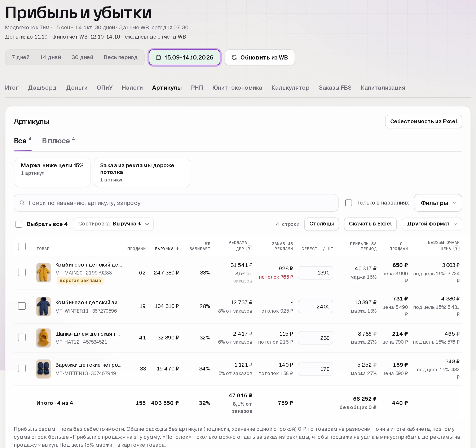Image resolution: width=476 pixels, height=448 pixels.
Task: Open mittens MT-MITTEN13 thumbnail
Action: click(44, 369)
